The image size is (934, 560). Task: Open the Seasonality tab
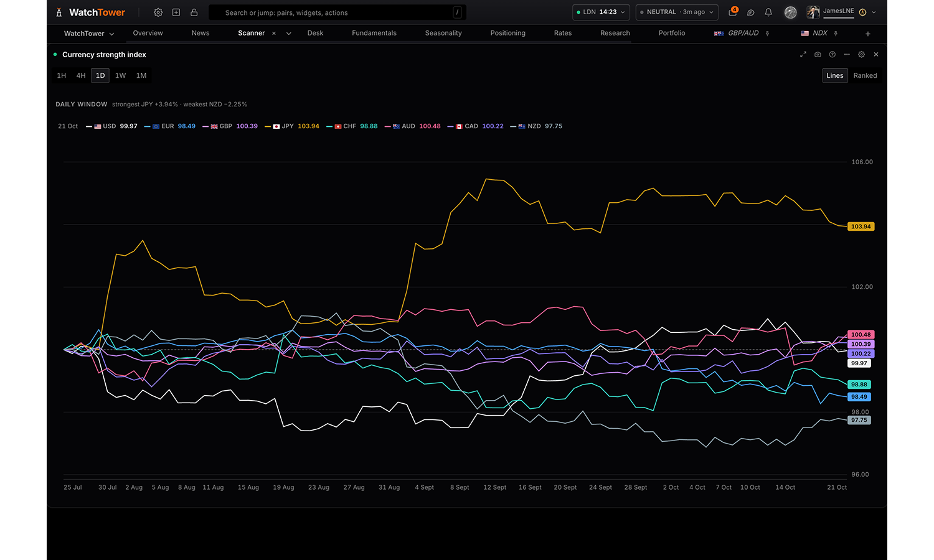(443, 33)
